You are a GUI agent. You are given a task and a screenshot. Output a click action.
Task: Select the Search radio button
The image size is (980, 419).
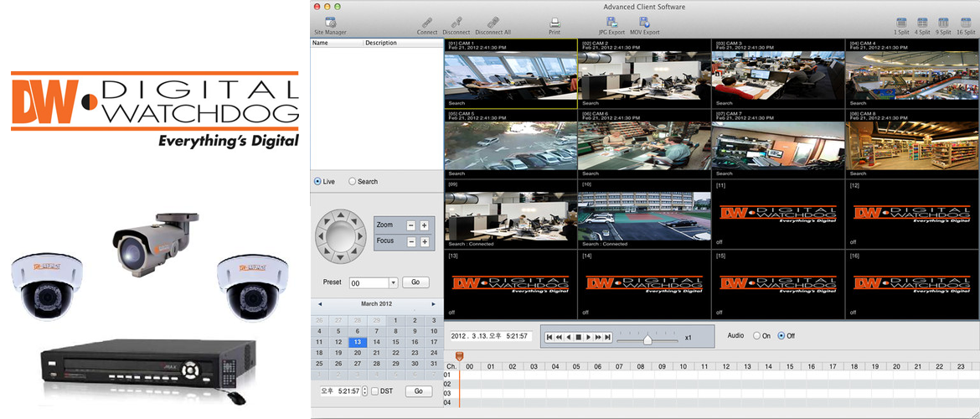(352, 181)
